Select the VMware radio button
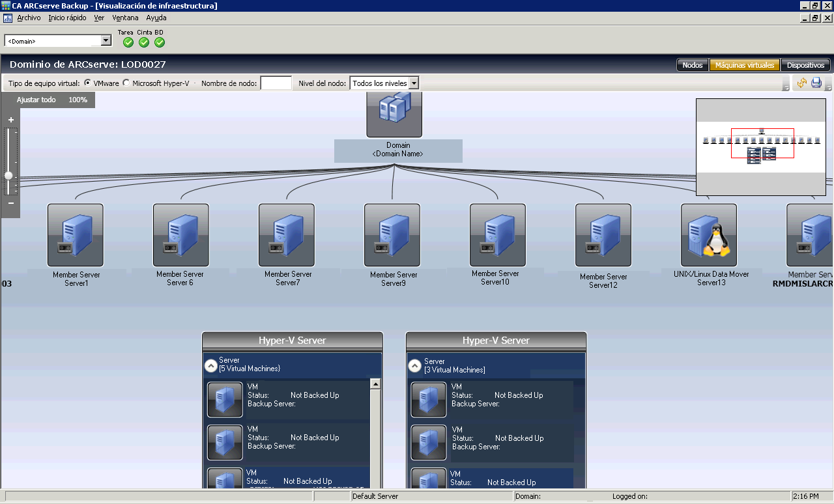The width and height of the screenshot is (834, 504). [x=88, y=83]
